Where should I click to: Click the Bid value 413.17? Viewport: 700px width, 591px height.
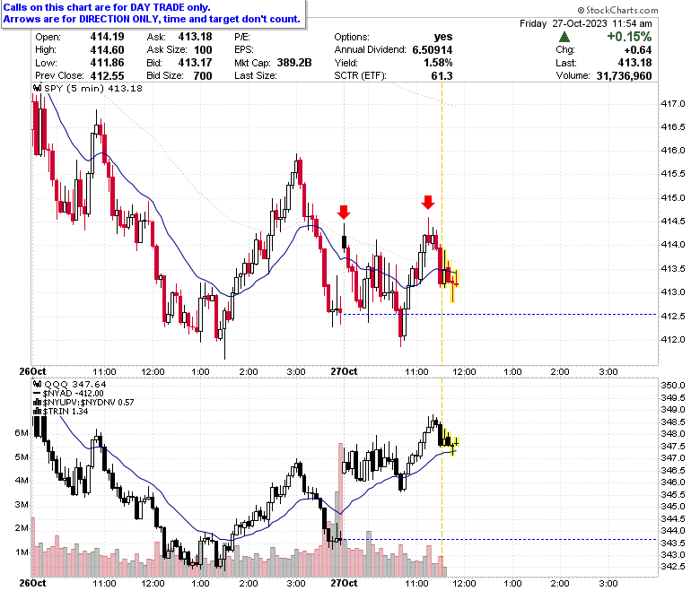pyautogui.click(x=195, y=63)
